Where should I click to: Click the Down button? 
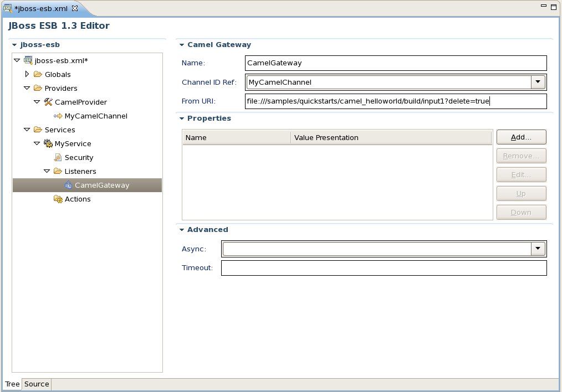pyautogui.click(x=521, y=212)
